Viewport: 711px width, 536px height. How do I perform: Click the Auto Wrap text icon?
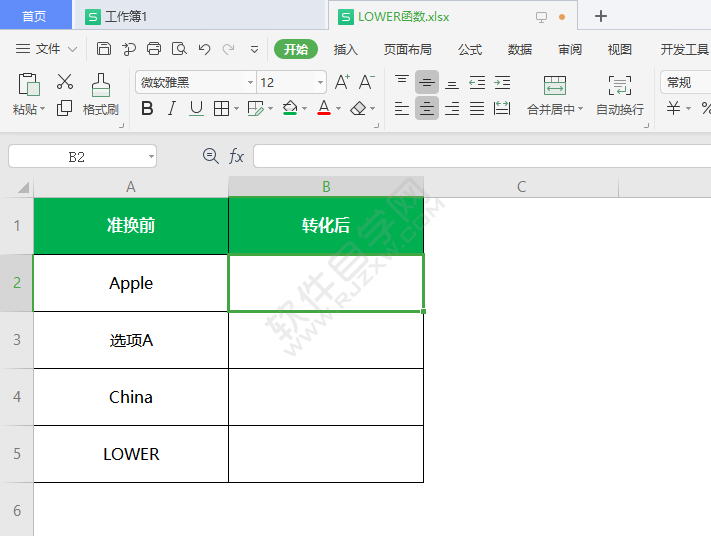[x=619, y=85]
